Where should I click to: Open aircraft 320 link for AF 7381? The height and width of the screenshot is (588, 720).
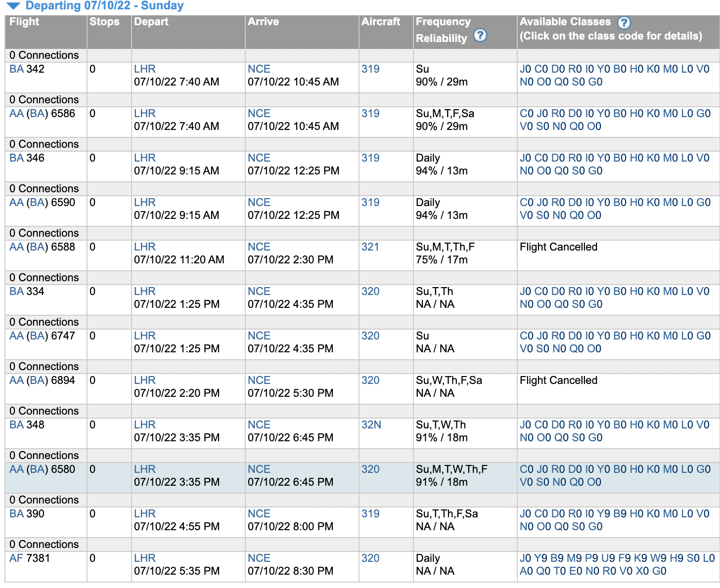(x=370, y=558)
